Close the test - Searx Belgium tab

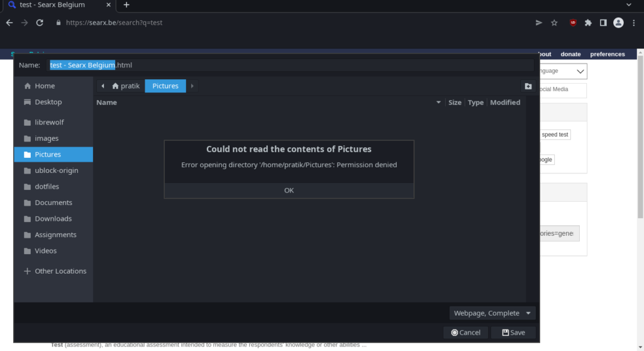coord(108,5)
